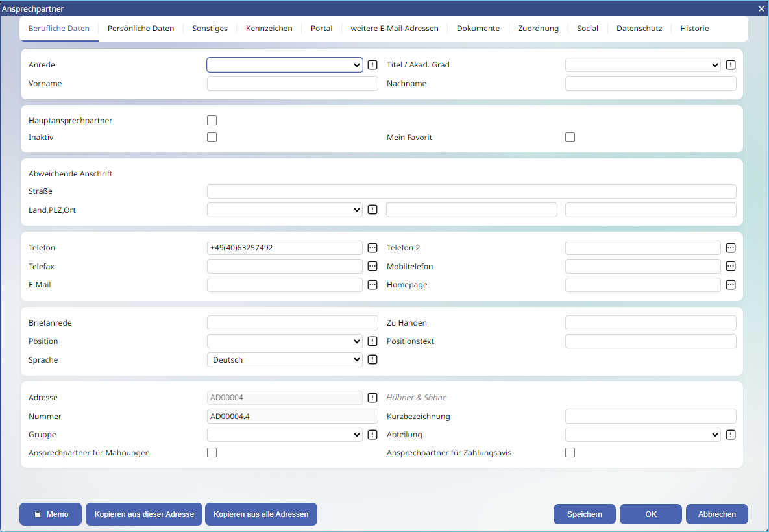Enable Ansprechpartner für Mahnungen checkbox
The image size is (769, 532).
point(212,453)
